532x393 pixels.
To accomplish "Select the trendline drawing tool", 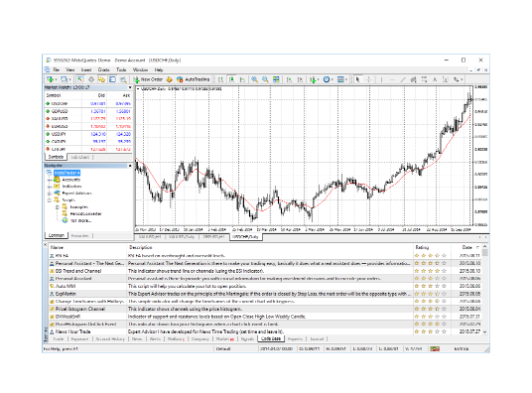I will coord(402,79).
